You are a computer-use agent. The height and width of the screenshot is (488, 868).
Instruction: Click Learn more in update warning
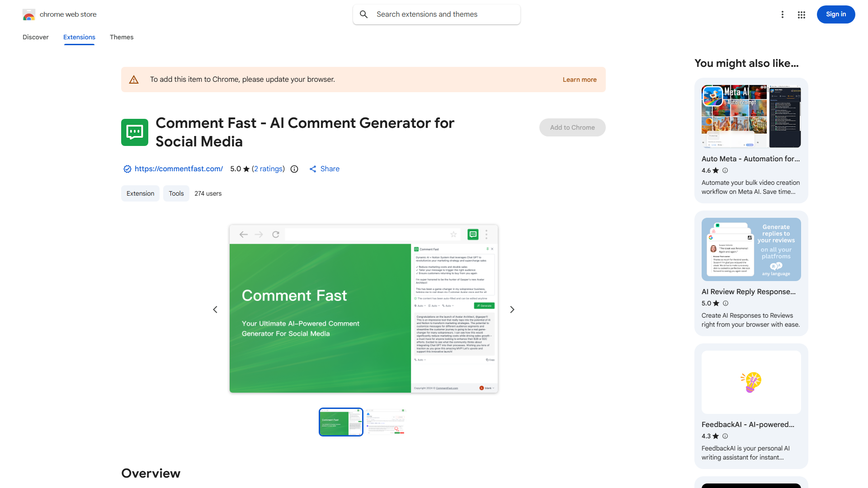click(580, 80)
